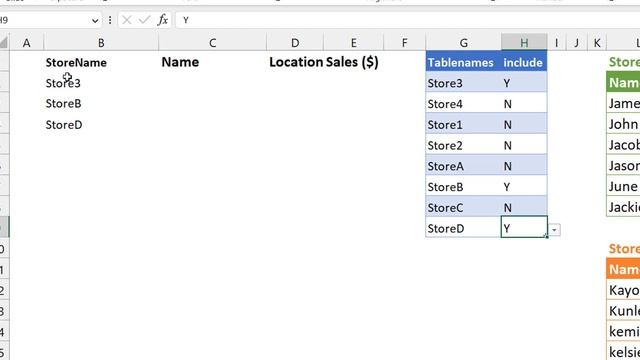This screenshot has width=640, height=360.
Task: Select Store4 in the Tablenames column
Action: (463, 104)
